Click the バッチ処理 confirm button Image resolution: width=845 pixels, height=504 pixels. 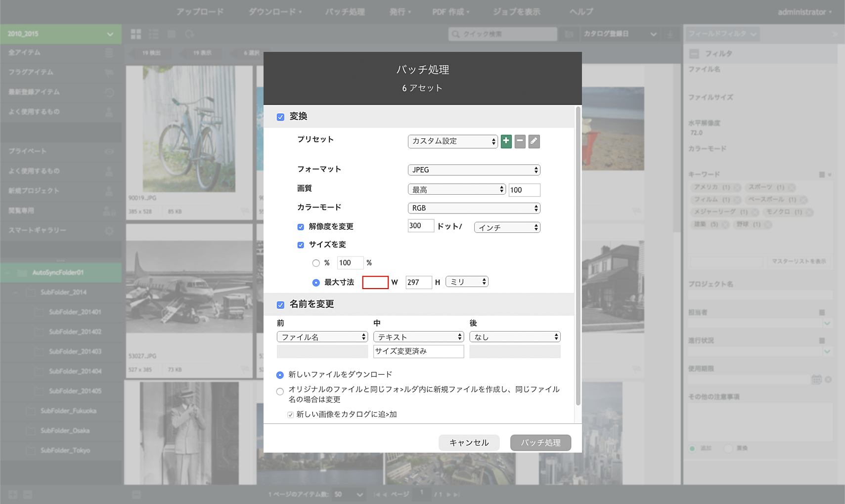(540, 443)
